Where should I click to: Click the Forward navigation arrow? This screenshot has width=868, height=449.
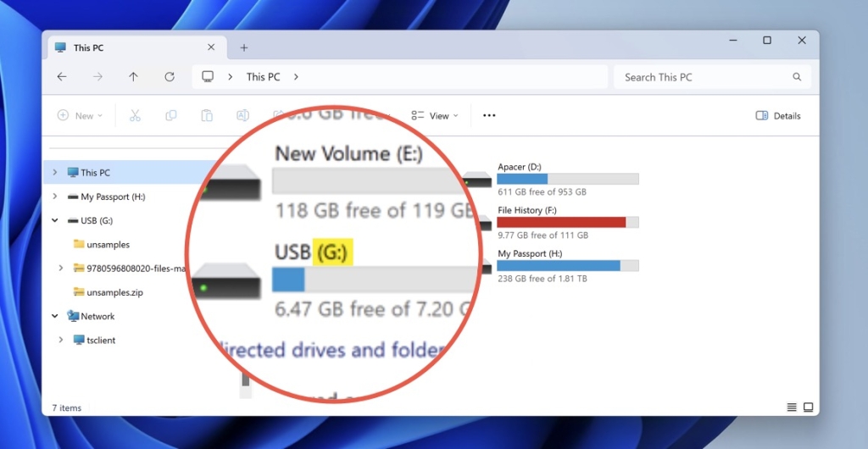pyautogui.click(x=98, y=77)
